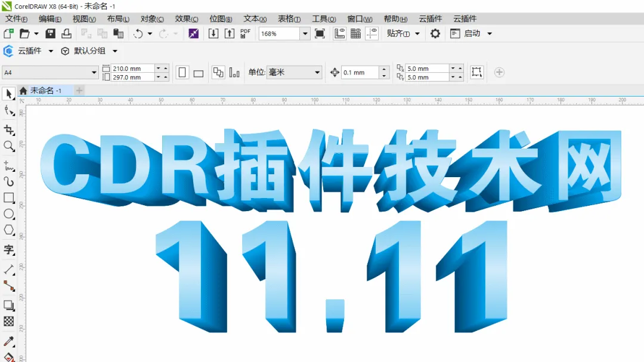Set portrait page orientation
Screen dimensions: 644x362
(x=182, y=73)
